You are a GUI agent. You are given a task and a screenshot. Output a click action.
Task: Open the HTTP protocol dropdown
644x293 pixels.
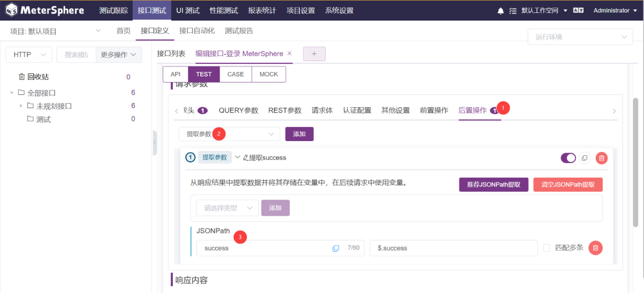29,54
